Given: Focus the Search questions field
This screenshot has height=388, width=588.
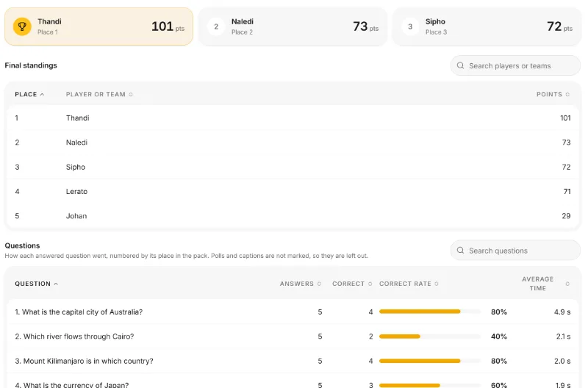Looking at the screenshot, I should point(515,251).
